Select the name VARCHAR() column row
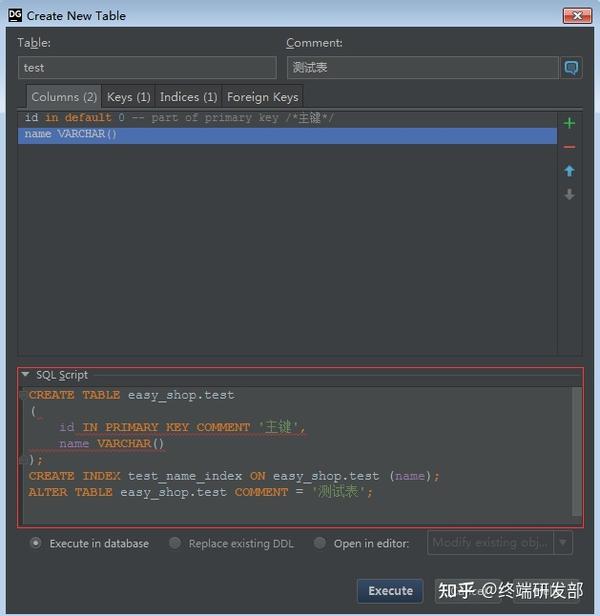Screen dimensions: 600x616 click(x=287, y=135)
